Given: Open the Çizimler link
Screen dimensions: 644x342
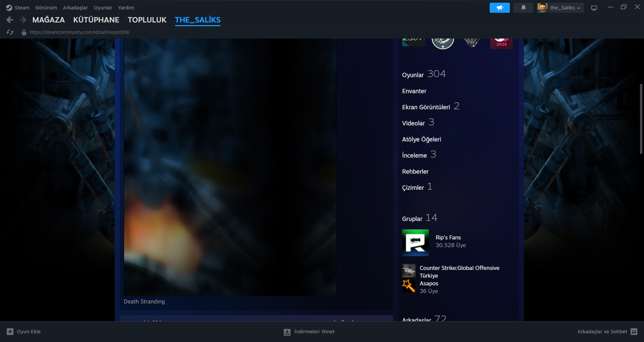Looking at the screenshot, I should (417, 187).
